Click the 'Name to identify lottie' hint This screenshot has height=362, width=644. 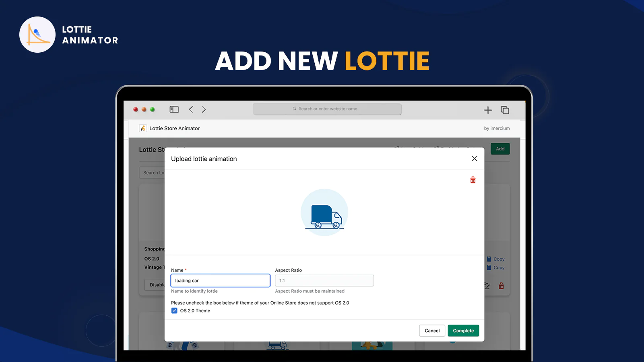tap(194, 291)
